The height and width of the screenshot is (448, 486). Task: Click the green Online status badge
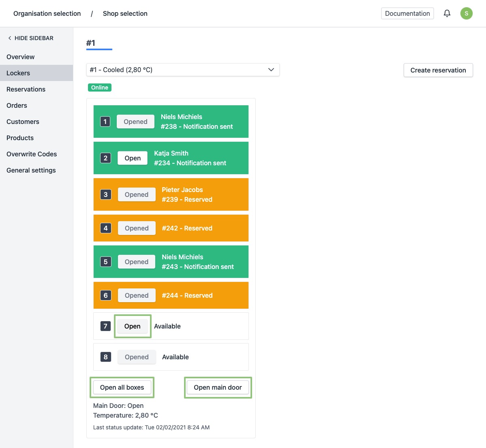[x=99, y=87]
